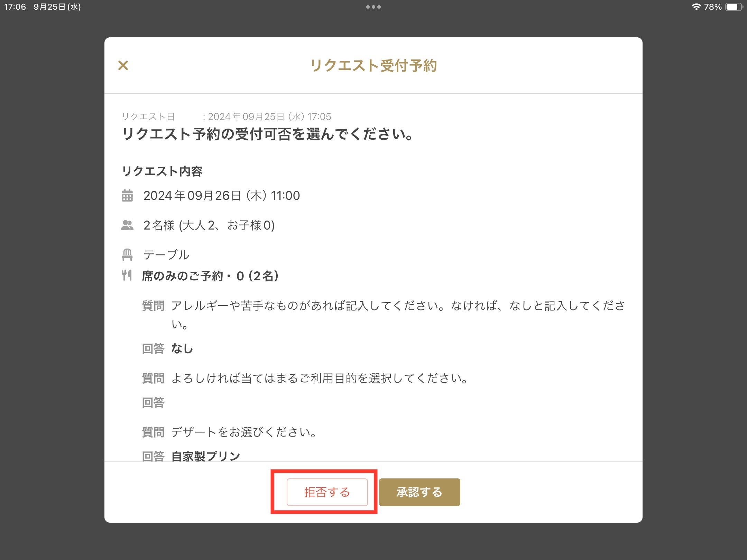Tap the 承認する approve button
This screenshot has height=560, width=747.
click(419, 492)
